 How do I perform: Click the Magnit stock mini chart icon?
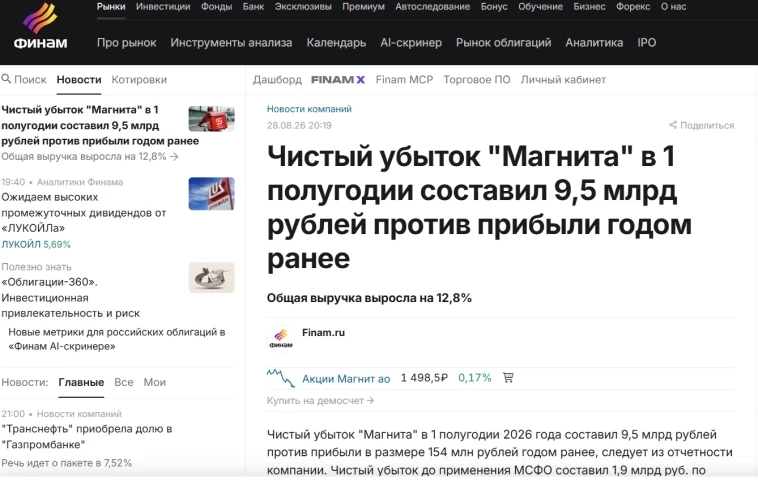(280, 378)
